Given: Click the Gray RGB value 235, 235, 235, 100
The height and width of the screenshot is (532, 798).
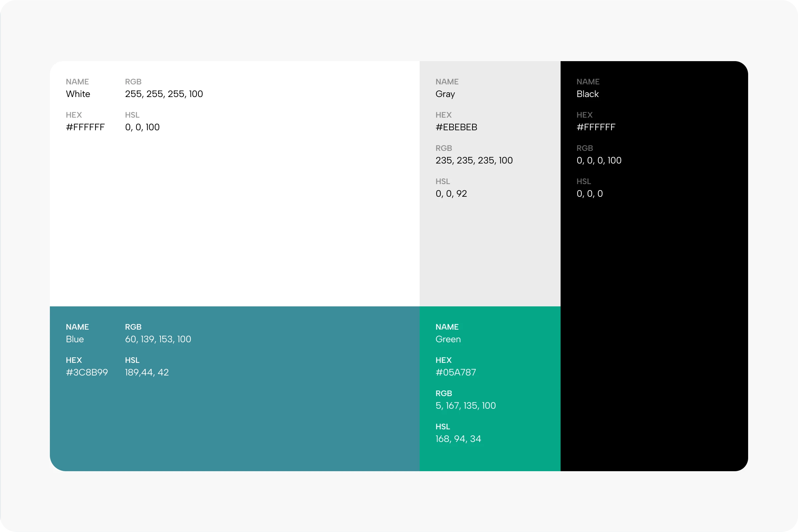Looking at the screenshot, I should pos(474,160).
